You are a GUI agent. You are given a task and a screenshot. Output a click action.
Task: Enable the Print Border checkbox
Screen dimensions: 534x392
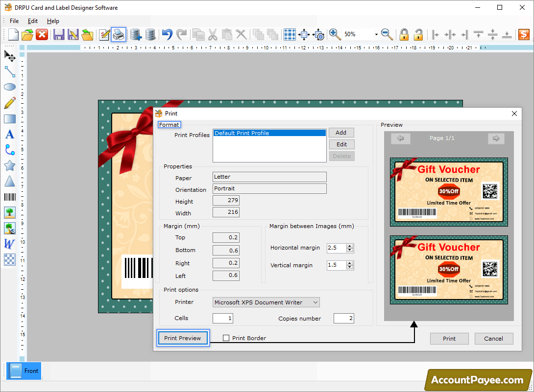[226, 338]
